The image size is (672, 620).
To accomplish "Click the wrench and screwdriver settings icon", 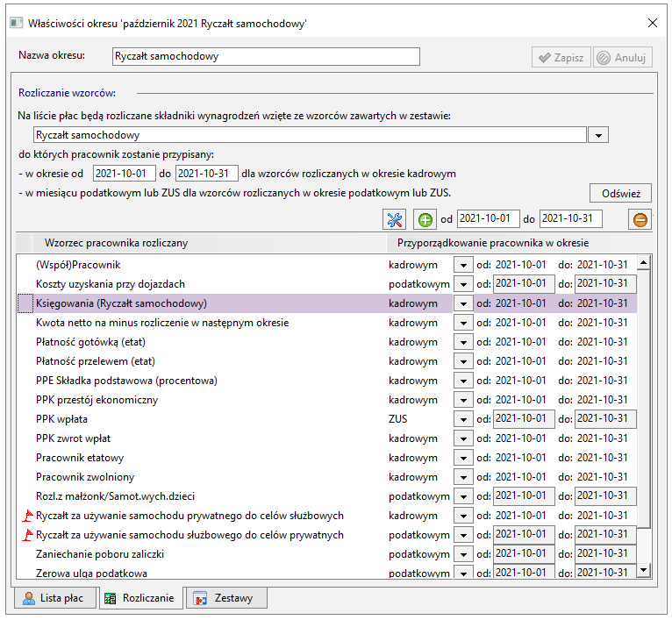I will (x=394, y=220).
